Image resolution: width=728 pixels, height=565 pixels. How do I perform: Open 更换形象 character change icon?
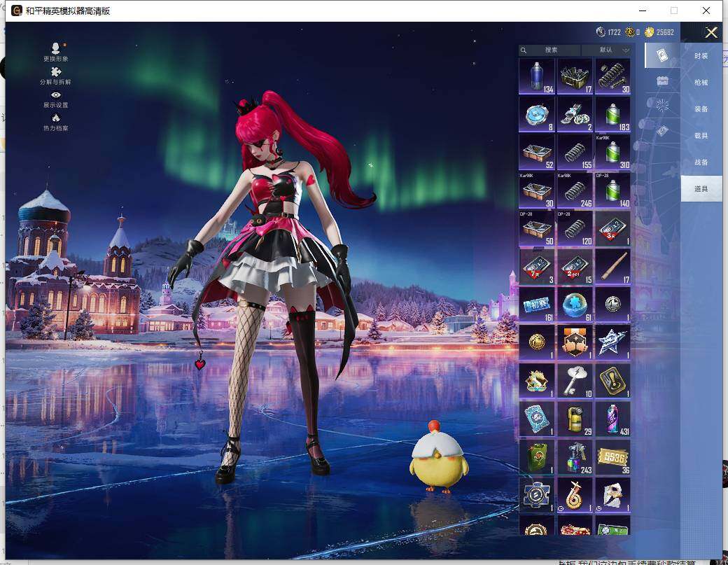[x=55, y=49]
